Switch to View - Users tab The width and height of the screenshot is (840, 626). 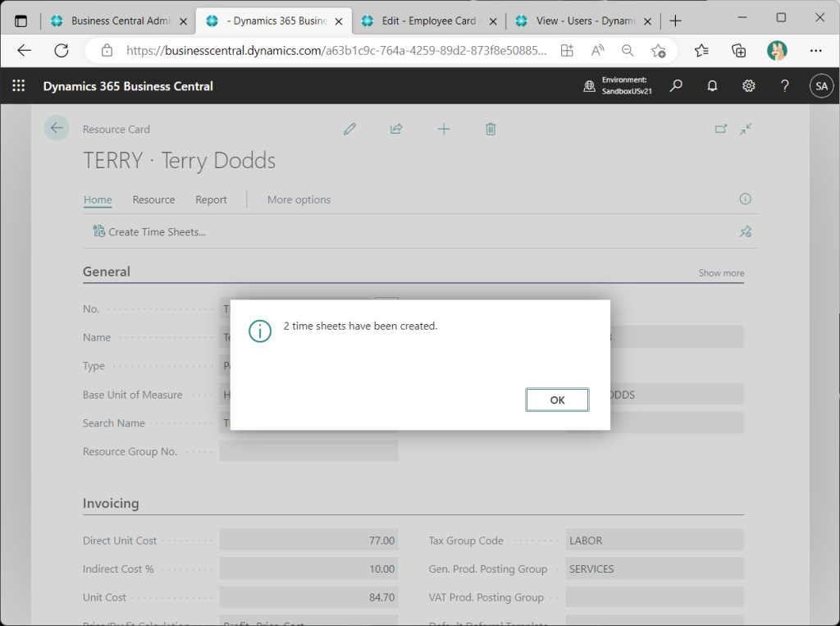[585, 21]
